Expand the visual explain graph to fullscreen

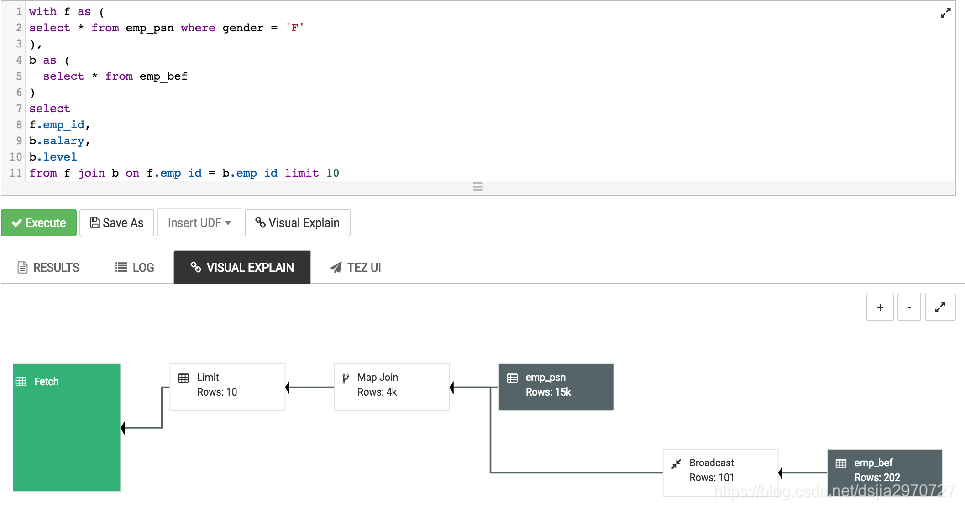pyautogui.click(x=940, y=307)
